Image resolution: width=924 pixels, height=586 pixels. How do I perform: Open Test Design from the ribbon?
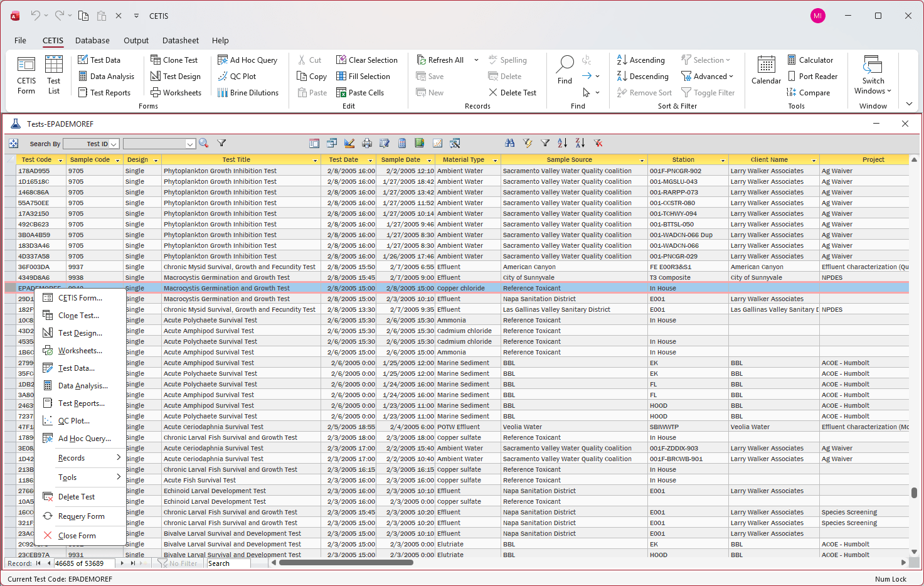click(x=176, y=77)
